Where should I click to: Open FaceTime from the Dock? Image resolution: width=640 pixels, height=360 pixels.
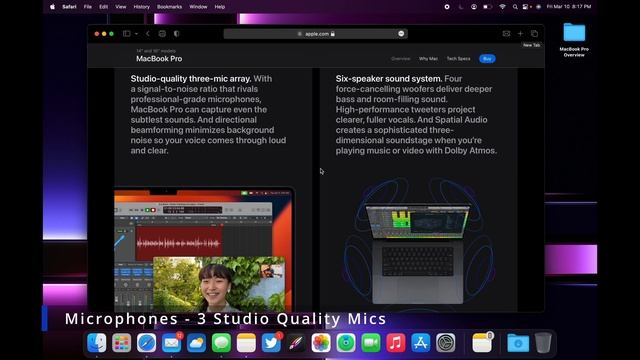point(371,343)
